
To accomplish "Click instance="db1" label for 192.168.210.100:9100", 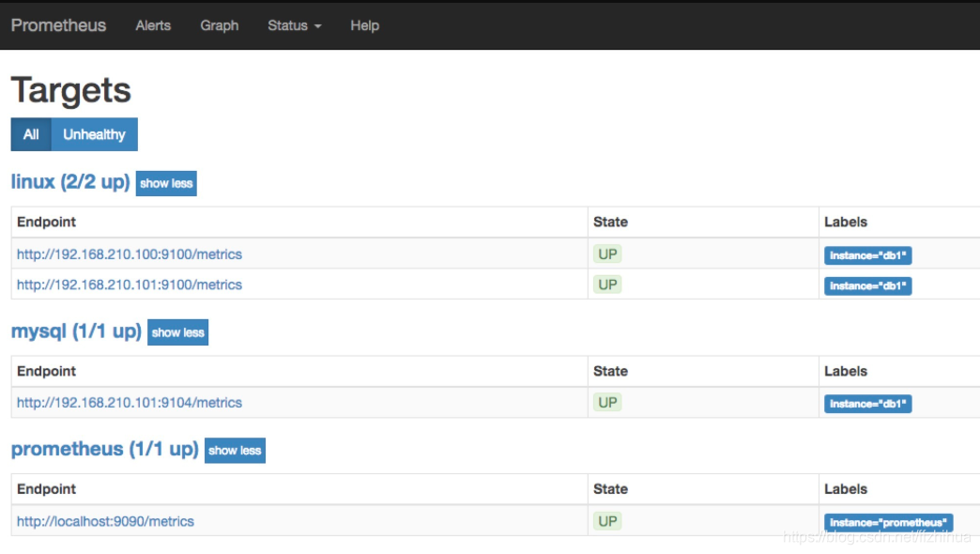I will (x=868, y=255).
